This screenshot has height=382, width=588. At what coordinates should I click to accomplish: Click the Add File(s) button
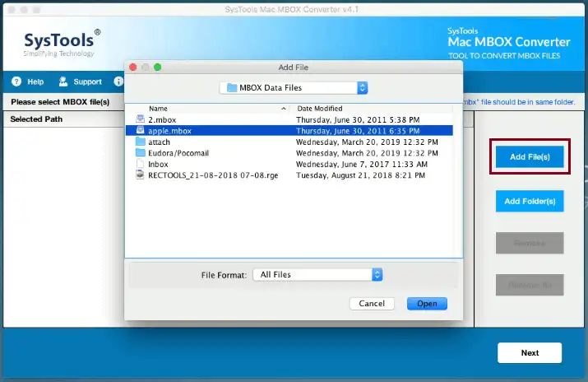530,157
